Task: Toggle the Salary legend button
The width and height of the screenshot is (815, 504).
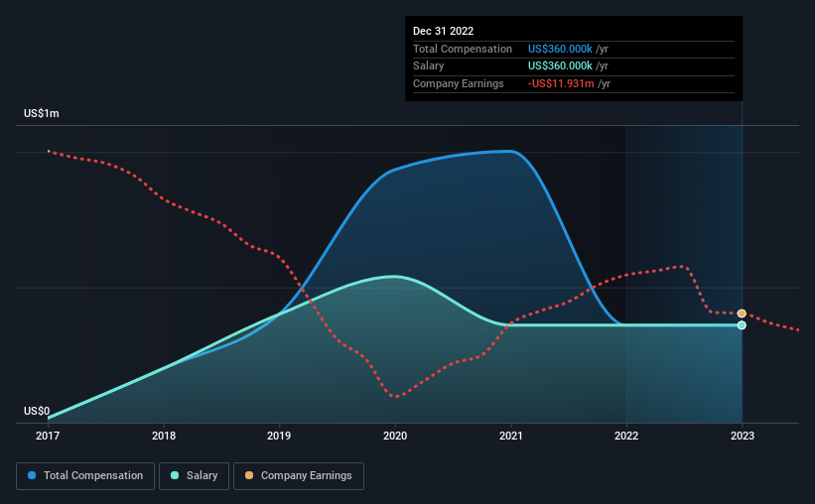Action: 194,476
